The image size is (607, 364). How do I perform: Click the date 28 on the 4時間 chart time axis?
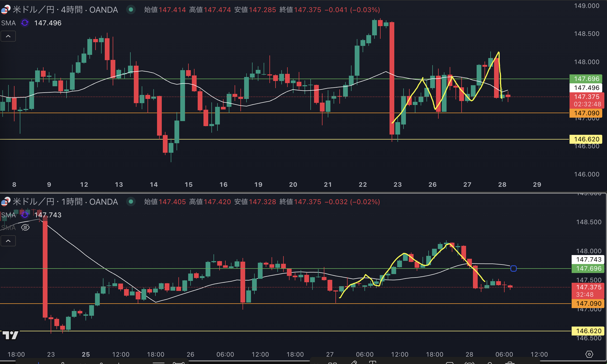coord(502,184)
